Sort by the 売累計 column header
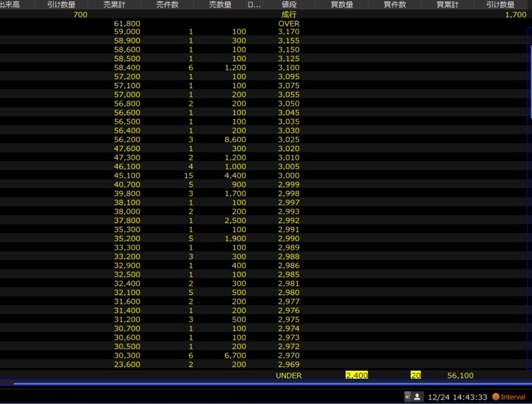Screen dimensions: 532x404 pyautogui.click(x=114, y=5)
